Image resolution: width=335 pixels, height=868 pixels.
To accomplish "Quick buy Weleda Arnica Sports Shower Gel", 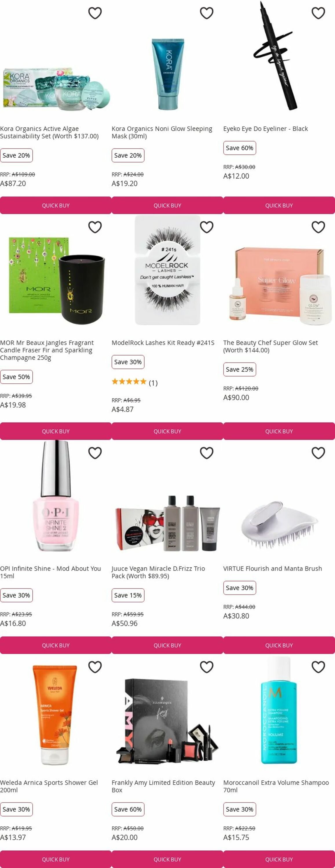I will 56,859.
